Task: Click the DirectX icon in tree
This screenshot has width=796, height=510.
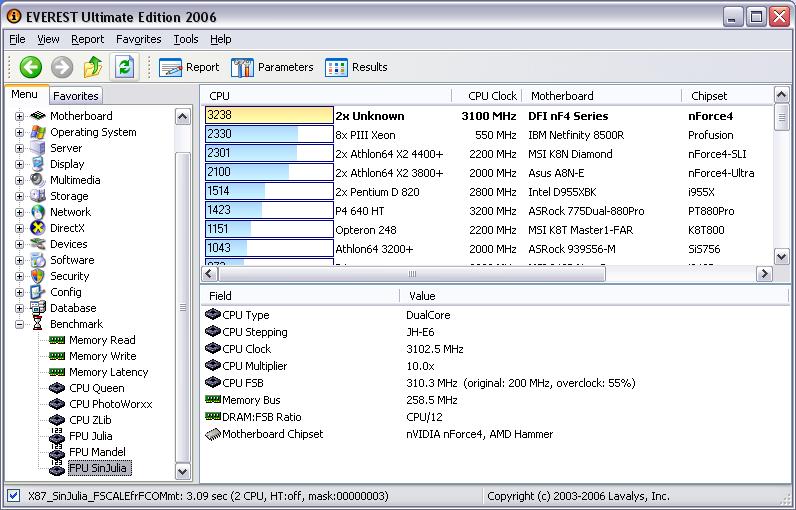Action: 38,228
